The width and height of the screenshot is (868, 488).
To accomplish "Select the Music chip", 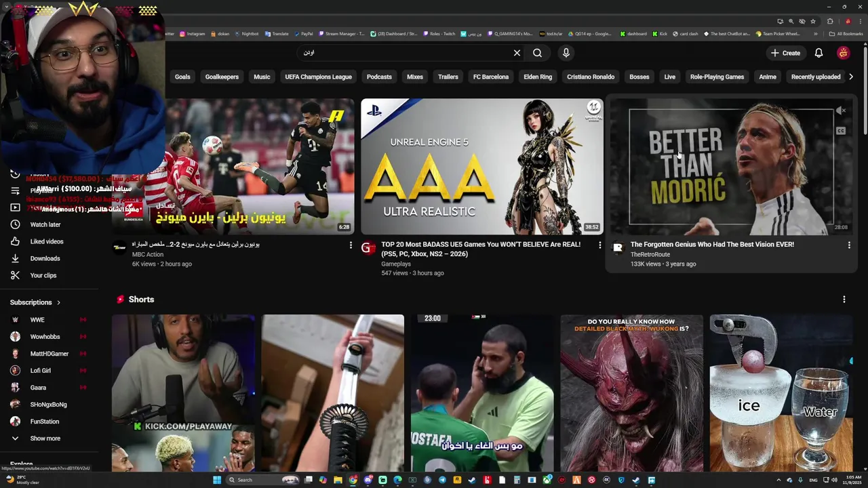I will click(262, 77).
